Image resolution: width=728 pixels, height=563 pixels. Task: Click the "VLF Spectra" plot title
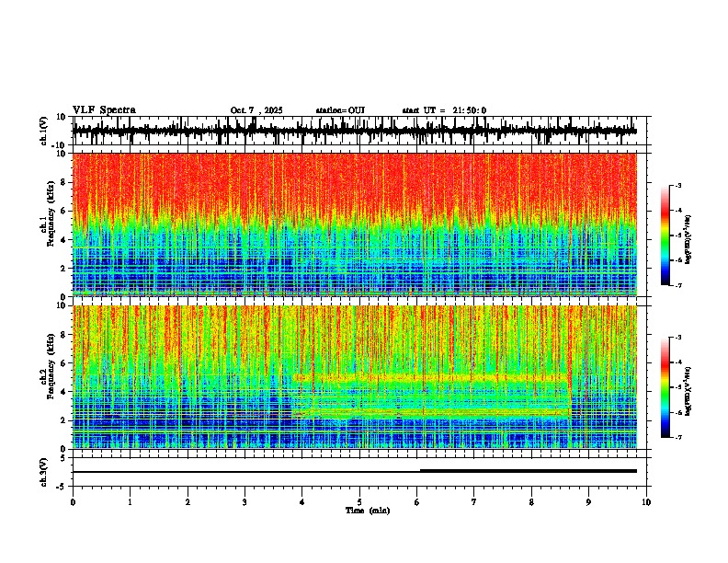[x=104, y=110]
